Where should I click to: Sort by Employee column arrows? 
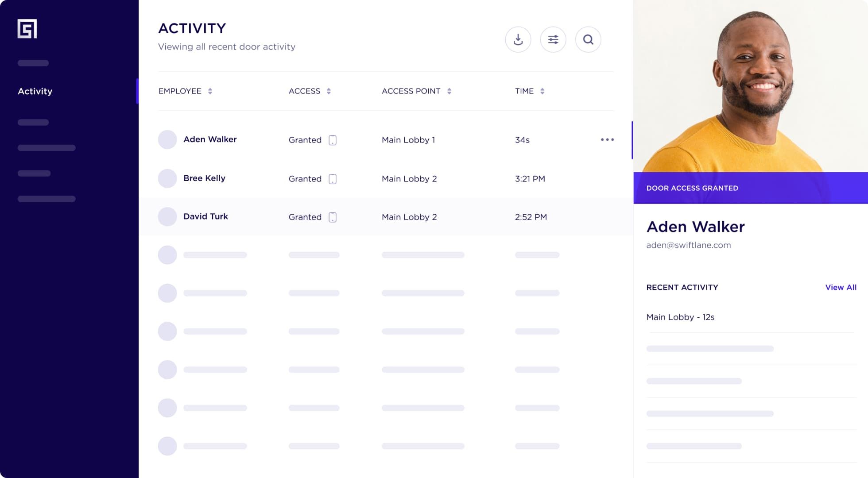[x=210, y=91]
